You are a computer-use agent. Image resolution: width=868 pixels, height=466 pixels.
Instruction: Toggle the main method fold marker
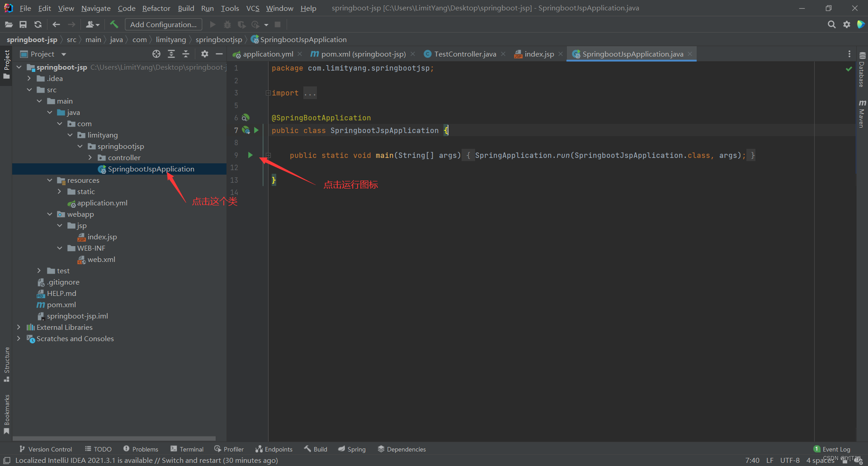tap(268, 155)
